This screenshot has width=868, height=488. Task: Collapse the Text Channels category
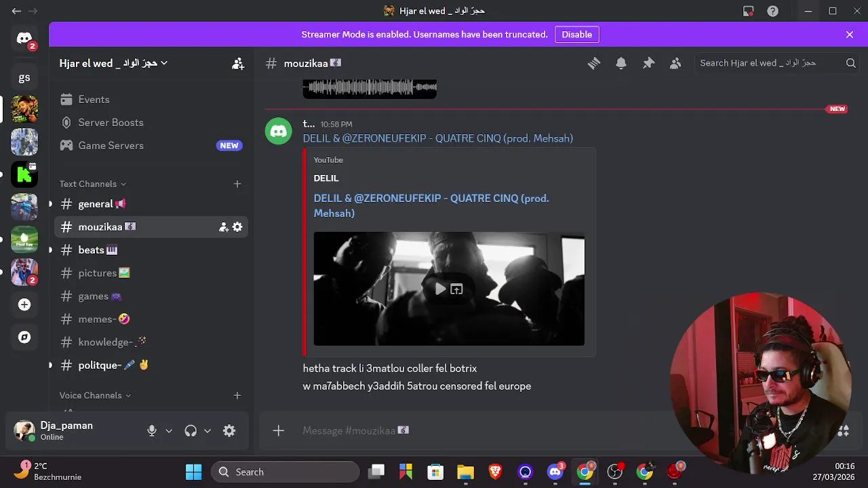click(92, 184)
